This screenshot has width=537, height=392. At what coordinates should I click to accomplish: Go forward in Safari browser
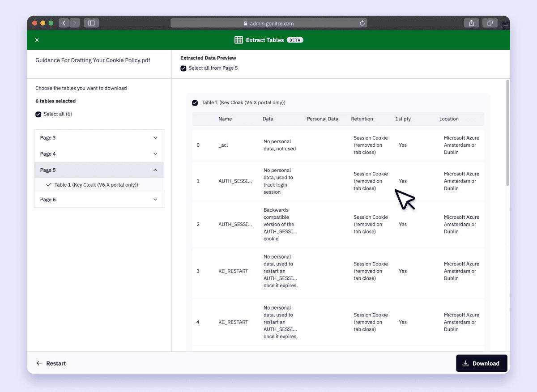(75, 23)
